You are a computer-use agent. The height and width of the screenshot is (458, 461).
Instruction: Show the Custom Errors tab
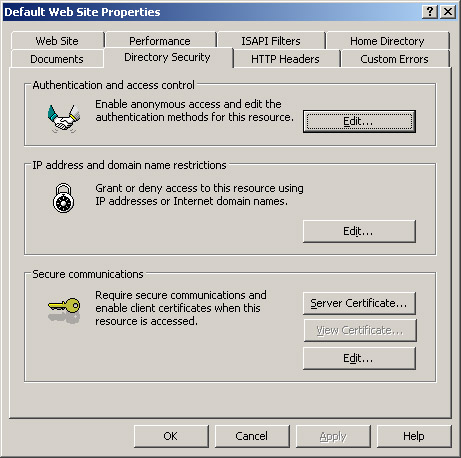click(x=394, y=59)
